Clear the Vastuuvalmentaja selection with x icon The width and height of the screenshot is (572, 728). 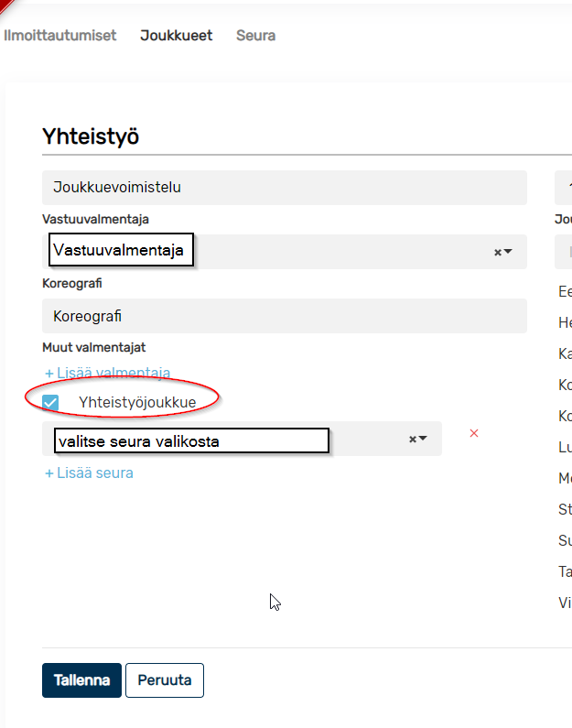[498, 252]
